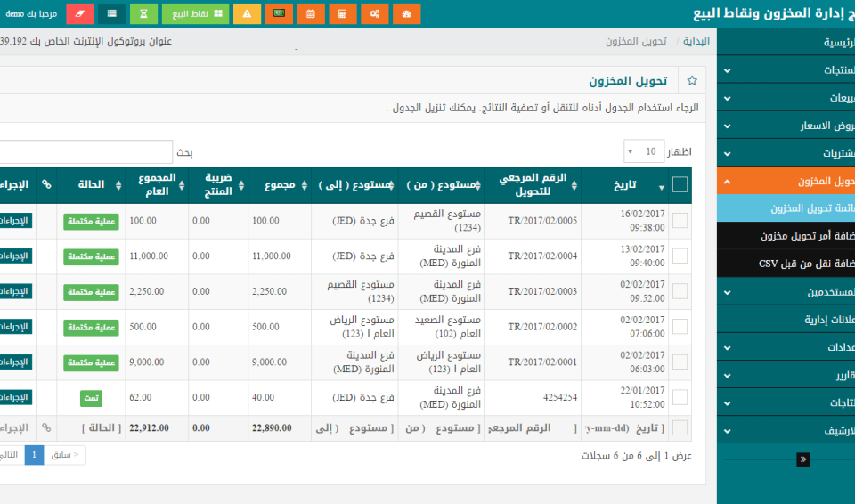855x504 pixels.
Task: Open the calendar icon in top toolbar
Action: [x=311, y=14]
